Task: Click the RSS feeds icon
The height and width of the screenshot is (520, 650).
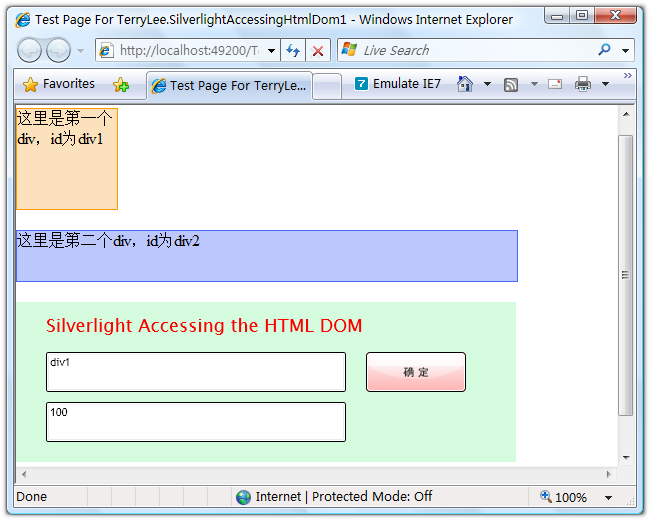Action: [x=511, y=85]
